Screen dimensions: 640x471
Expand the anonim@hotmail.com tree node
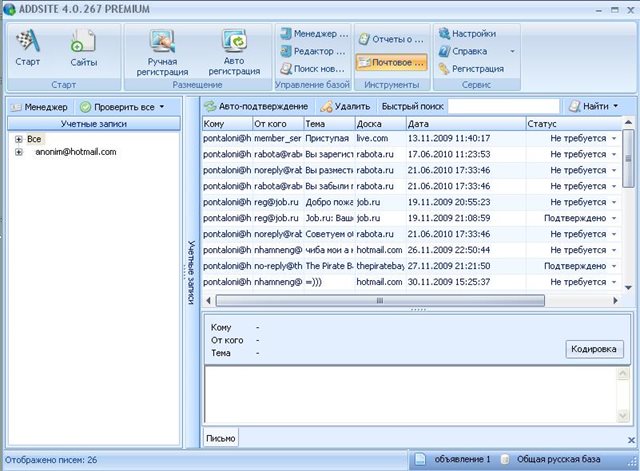[18, 152]
